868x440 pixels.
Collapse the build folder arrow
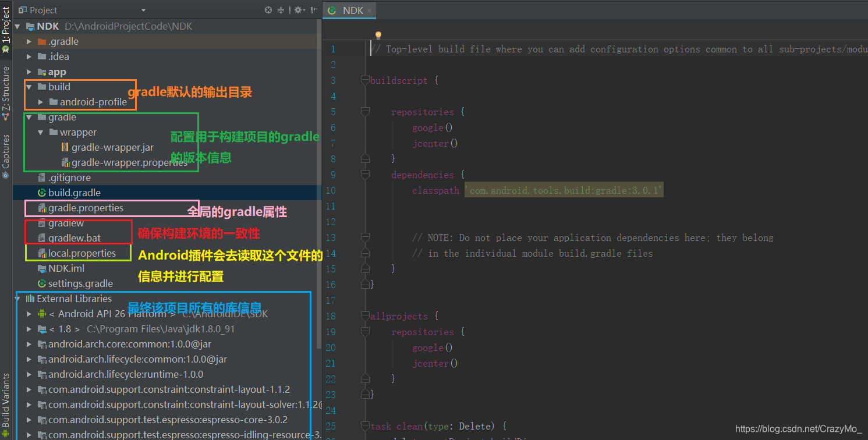[x=29, y=87]
